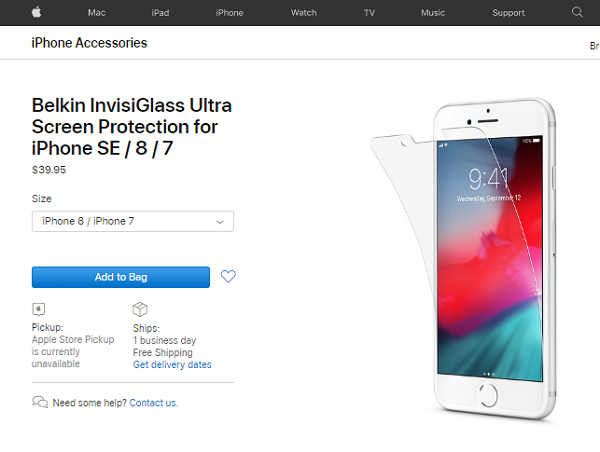Expand the Size dropdown iPhone 8 / iPhone 7
This screenshot has height=452, width=600.
(x=133, y=221)
